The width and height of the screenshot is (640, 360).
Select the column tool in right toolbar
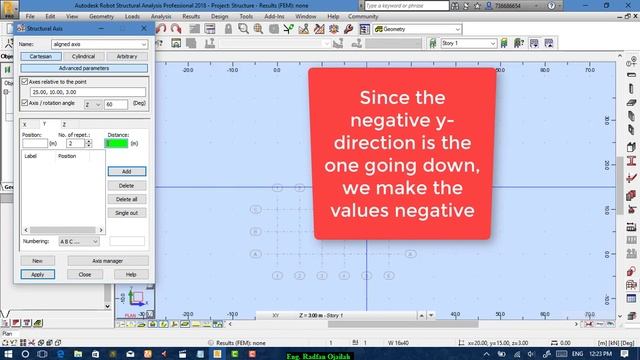tap(631, 88)
